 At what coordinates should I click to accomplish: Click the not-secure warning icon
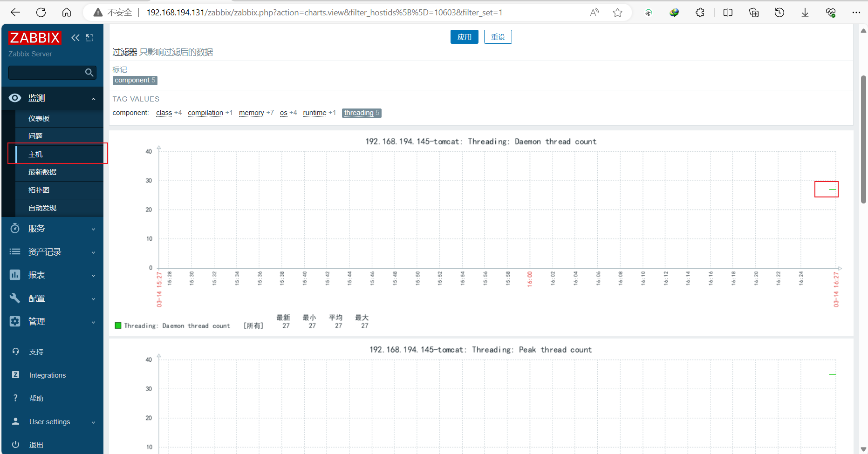[98, 13]
